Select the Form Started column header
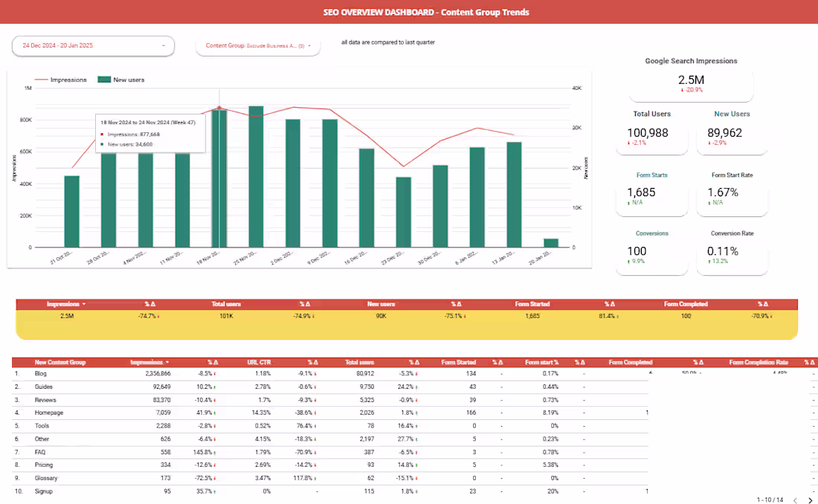 click(x=458, y=362)
